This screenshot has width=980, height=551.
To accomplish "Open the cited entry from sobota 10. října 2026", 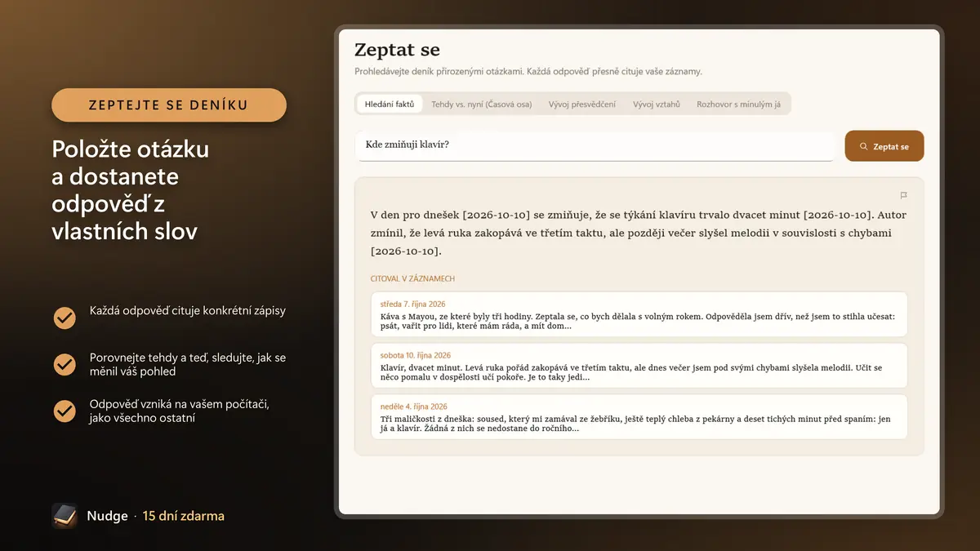I will [x=639, y=366].
